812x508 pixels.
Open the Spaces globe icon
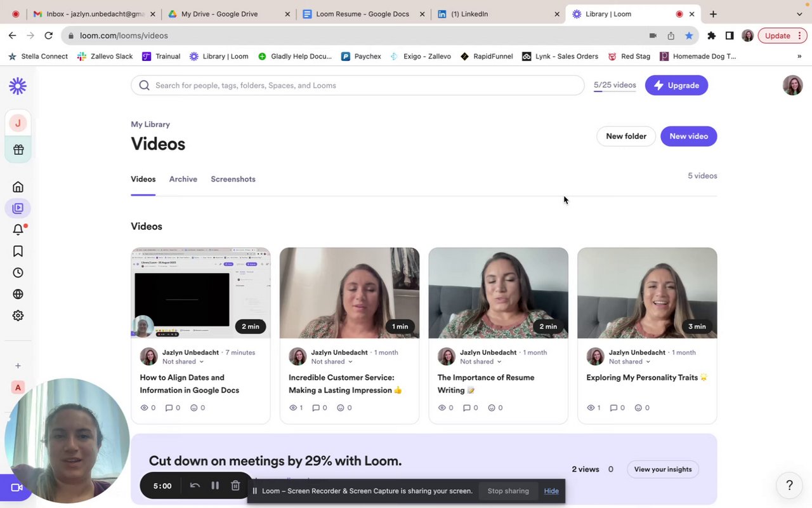coord(18,294)
